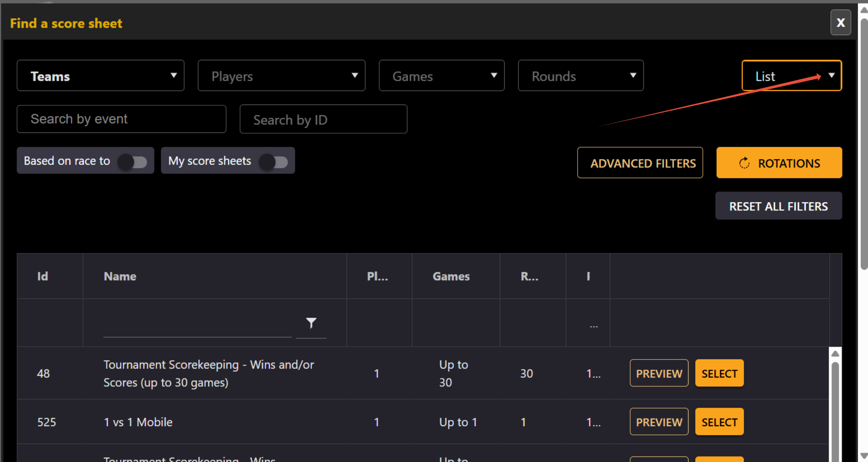Click the Name column filter funnel icon
This screenshot has height=462, width=868.
(311, 322)
